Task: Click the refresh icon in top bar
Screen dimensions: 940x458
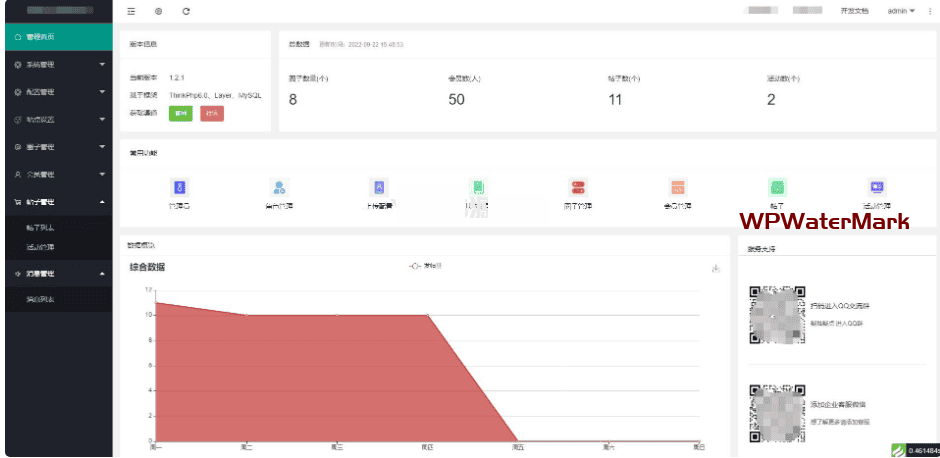Action: [x=186, y=11]
